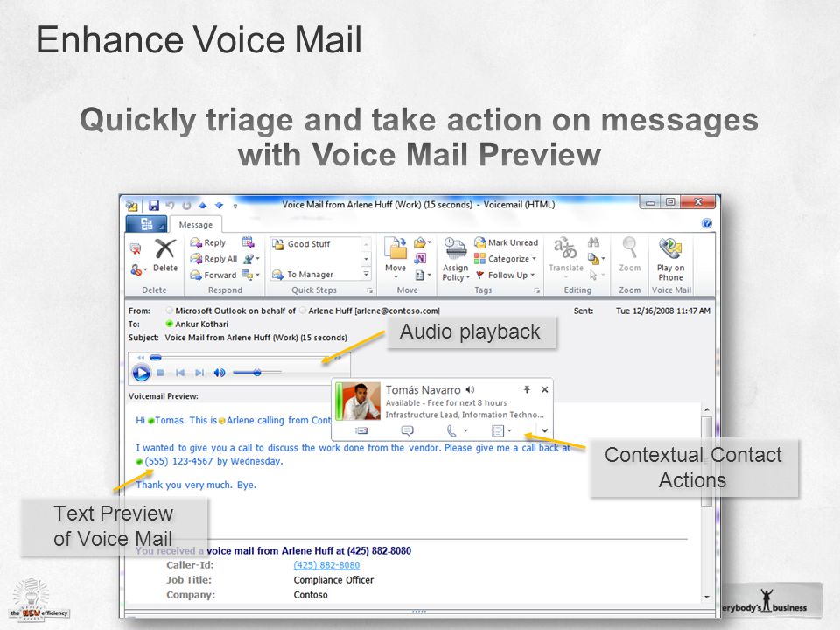Open Outlook Help question mark

(707, 223)
